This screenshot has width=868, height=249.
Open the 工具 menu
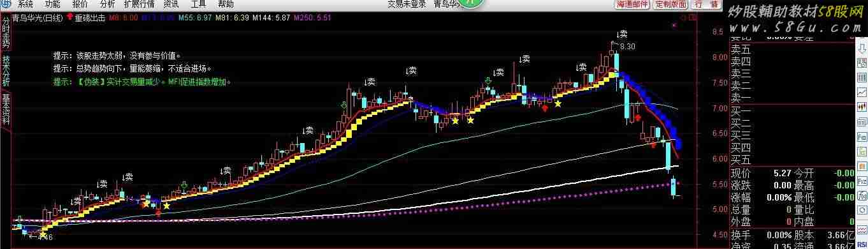click(199, 4)
